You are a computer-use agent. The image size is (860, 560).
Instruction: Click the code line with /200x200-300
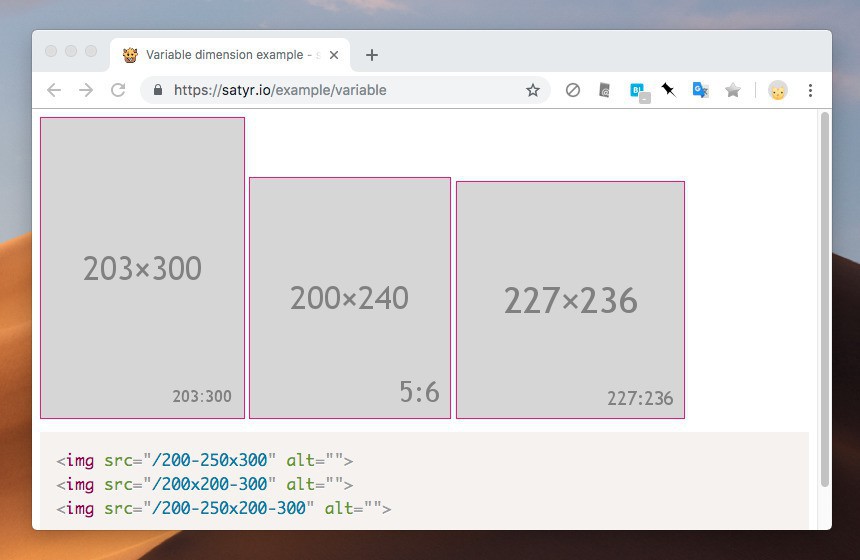point(205,484)
